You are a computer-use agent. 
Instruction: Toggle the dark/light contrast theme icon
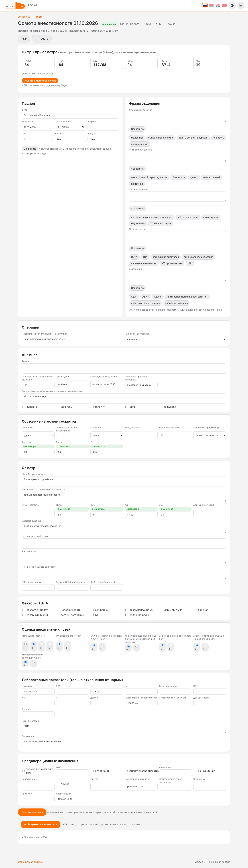coord(232,5)
